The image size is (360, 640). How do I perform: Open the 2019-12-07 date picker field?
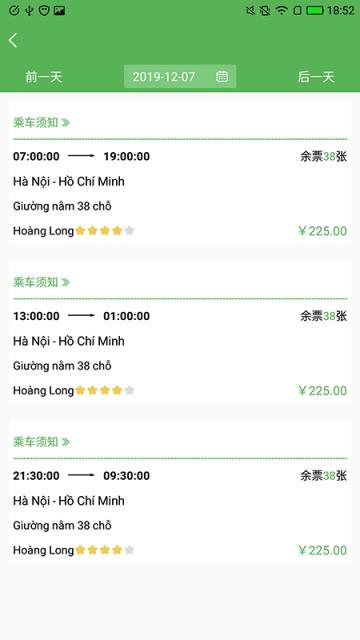point(180,76)
